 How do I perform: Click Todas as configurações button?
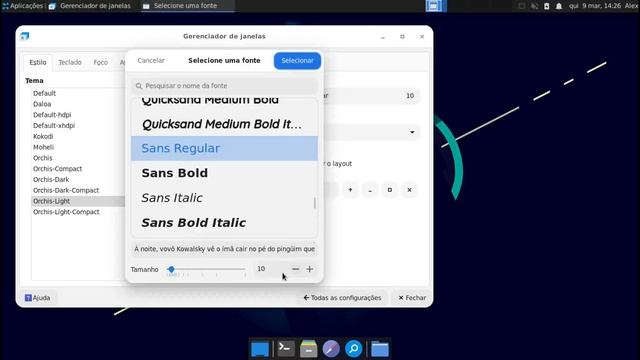tap(342, 298)
